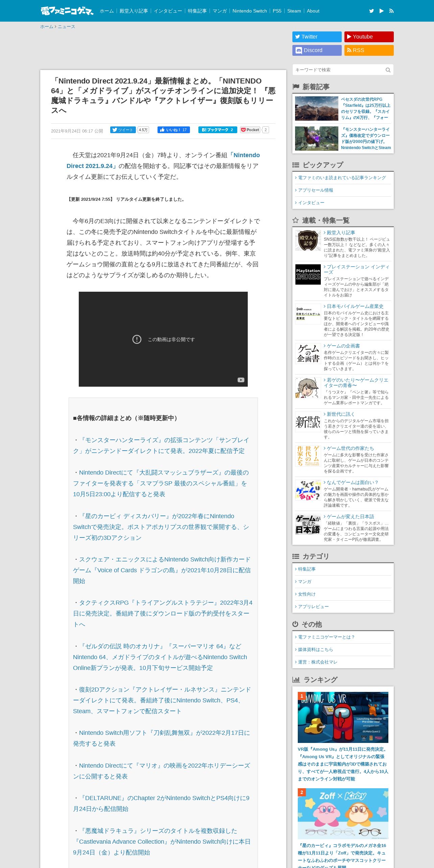
Task: Open the 「Nintendo Direct 2021.9.24」 link in the article text
Action: pyautogui.click(x=163, y=161)
